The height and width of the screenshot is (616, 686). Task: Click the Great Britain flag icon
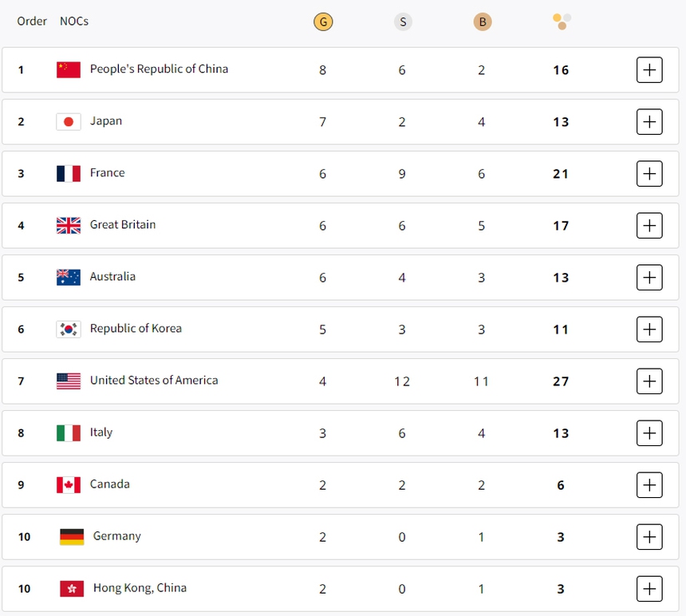click(x=69, y=225)
